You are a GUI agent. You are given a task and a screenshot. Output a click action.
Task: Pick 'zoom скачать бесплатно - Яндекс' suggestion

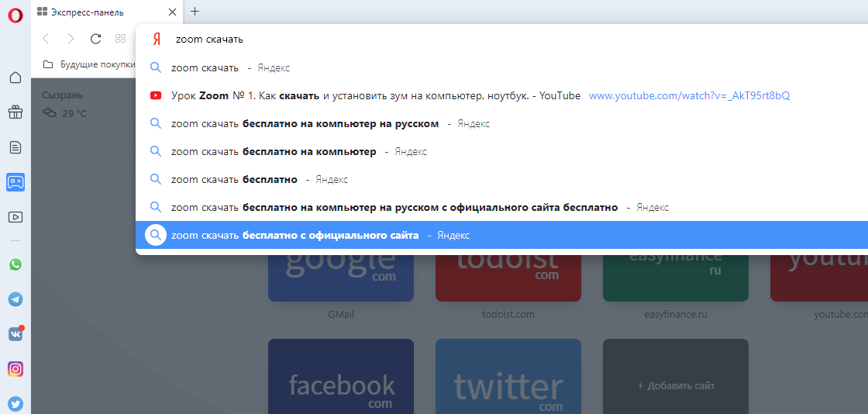pos(501,179)
